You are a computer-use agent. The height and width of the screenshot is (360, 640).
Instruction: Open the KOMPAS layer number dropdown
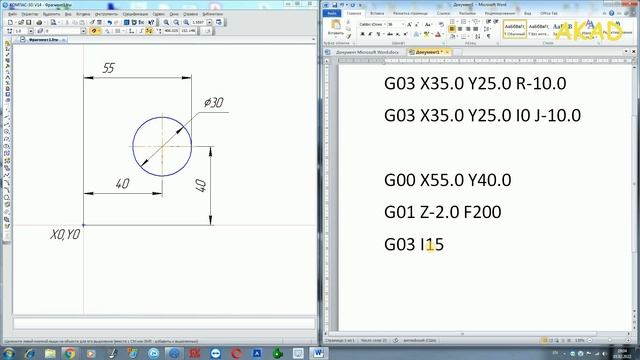coord(83,31)
